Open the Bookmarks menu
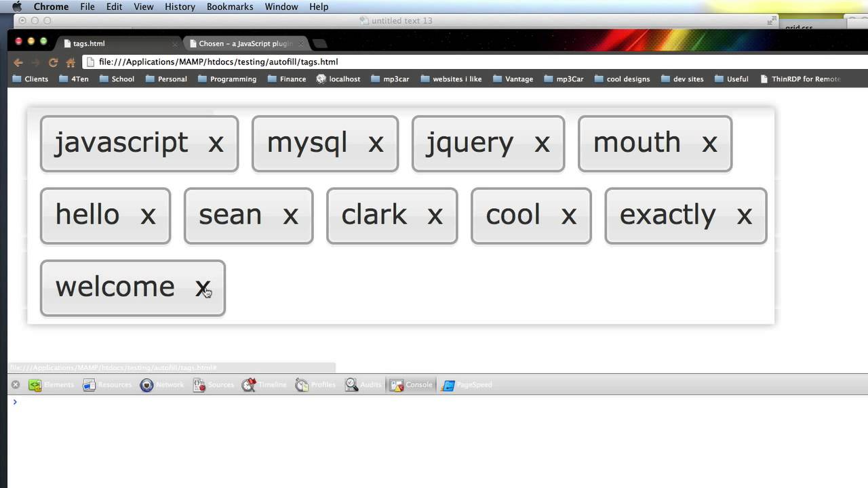 [230, 7]
